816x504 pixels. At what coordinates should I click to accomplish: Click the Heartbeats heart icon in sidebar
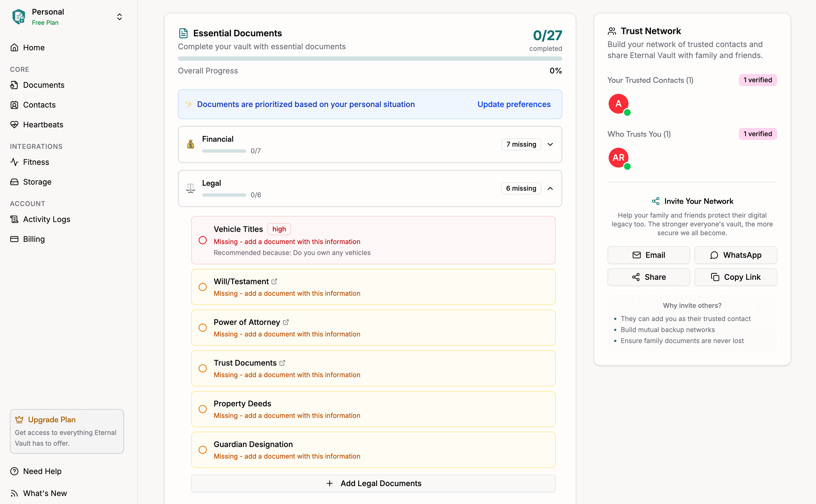(14, 125)
